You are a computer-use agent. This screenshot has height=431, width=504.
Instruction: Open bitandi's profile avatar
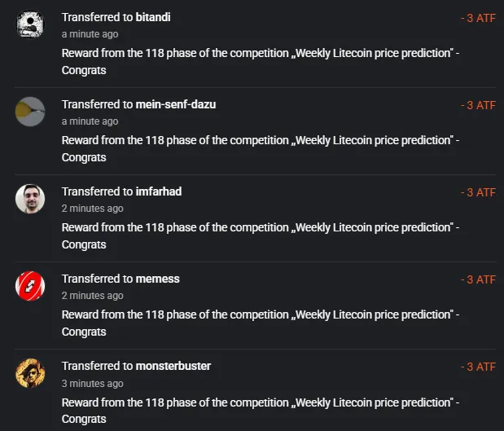coord(30,24)
